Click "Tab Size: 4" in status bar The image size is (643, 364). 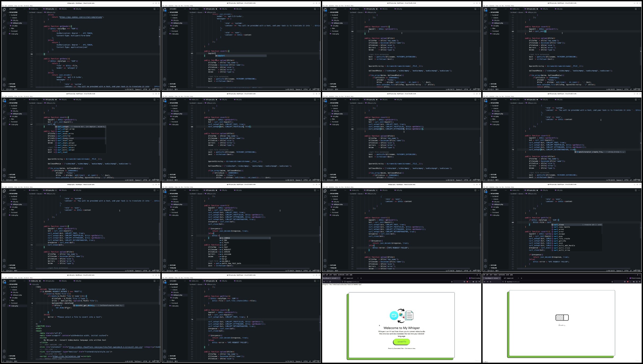tap(138, 361)
